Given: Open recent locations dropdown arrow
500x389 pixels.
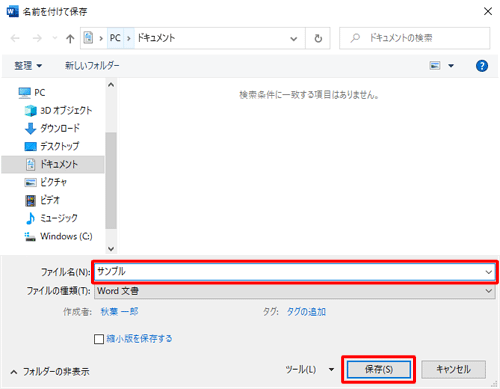Looking at the screenshot, I should [55, 38].
